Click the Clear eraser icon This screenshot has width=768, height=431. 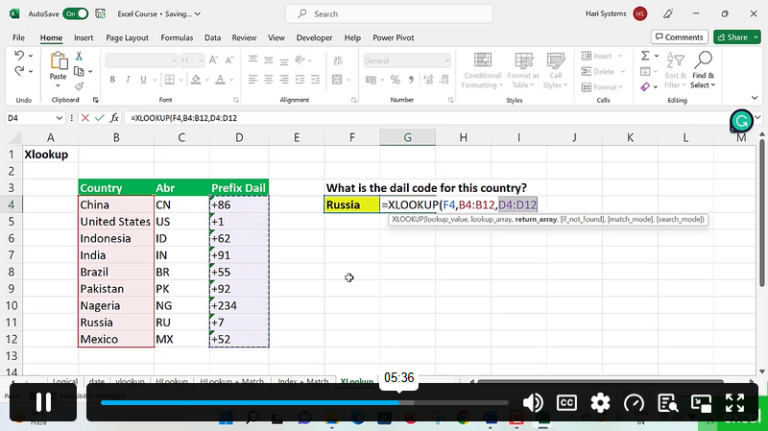pos(646,87)
